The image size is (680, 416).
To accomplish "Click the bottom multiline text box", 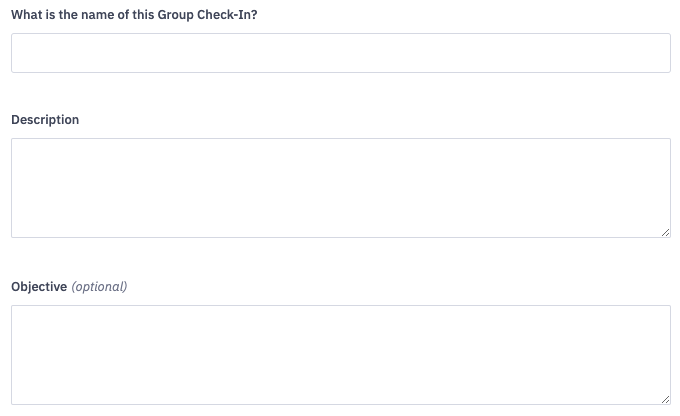I will [x=340, y=355].
